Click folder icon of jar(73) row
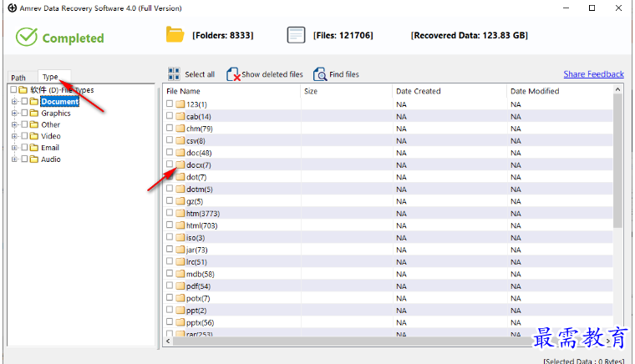The width and height of the screenshot is (635, 364). [x=180, y=250]
